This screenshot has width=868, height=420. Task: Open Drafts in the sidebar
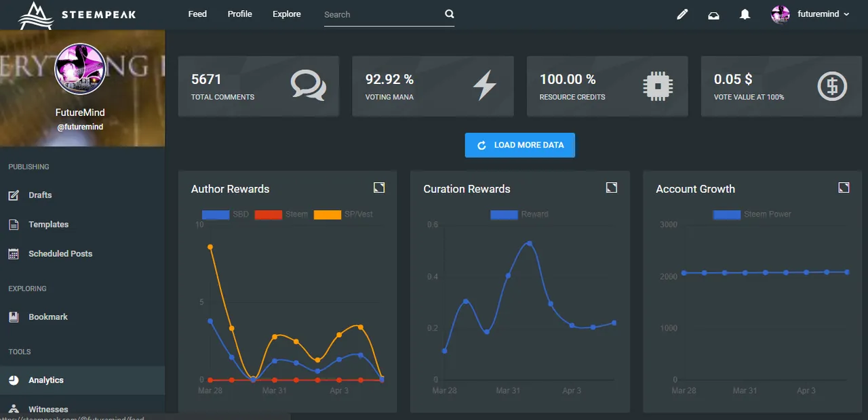pyautogui.click(x=40, y=195)
